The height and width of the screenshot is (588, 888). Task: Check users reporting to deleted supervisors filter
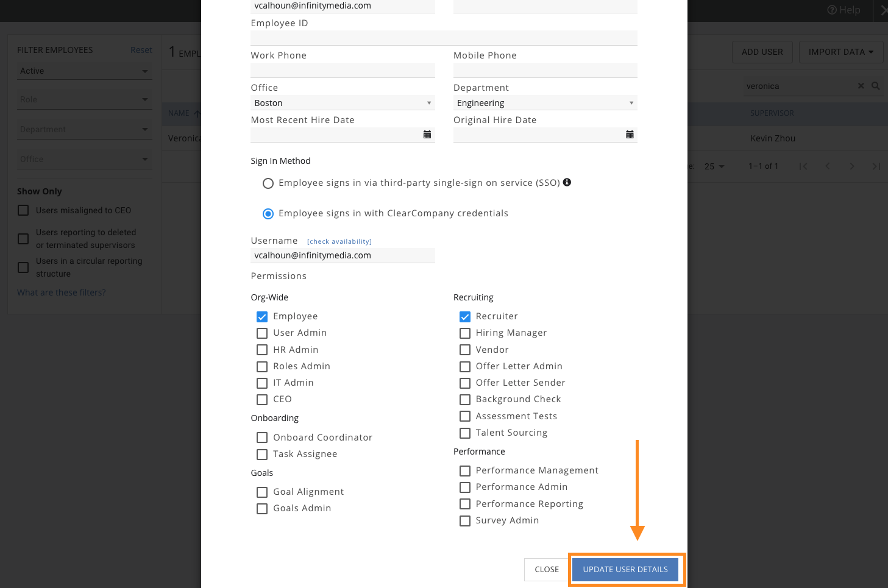[x=23, y=239]
